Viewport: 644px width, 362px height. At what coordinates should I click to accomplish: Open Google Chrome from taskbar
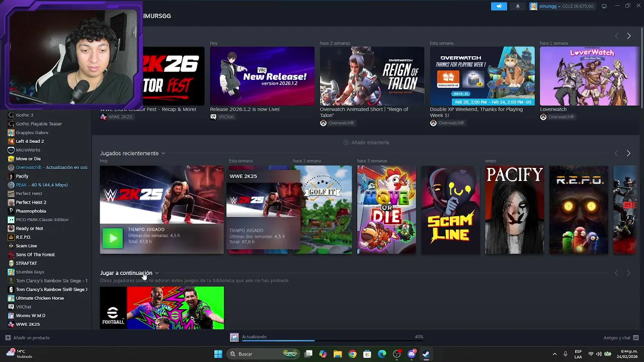(352, 354)
